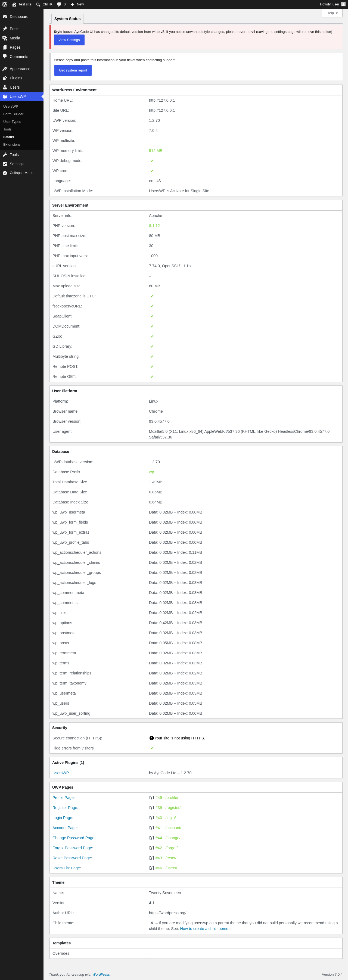This screenshot has width=348, height=980.
Task: Open the Dashboard menu icon
Action: (5, 17)
